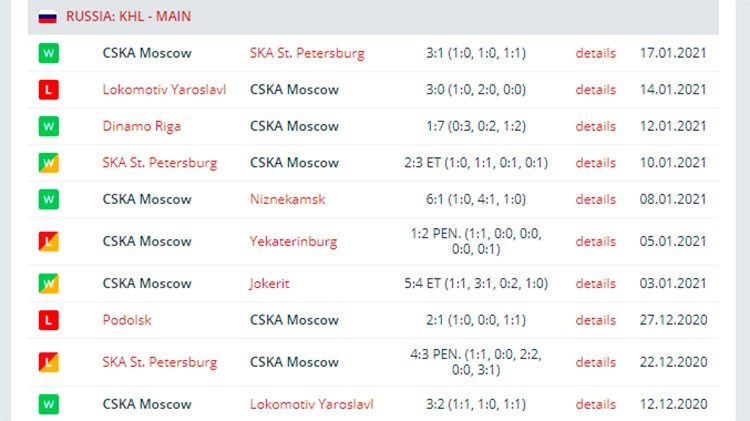Viewport: 750px width, 421px height.
Task: Click the W badge for 12.12.2020 match
Action: pyautogui.click(x=49, y=404)
